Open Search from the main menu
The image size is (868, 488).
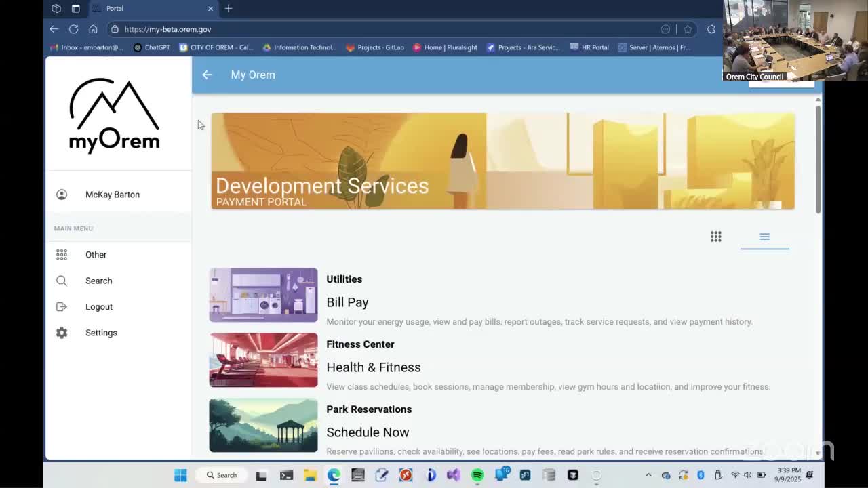point(98,281)
